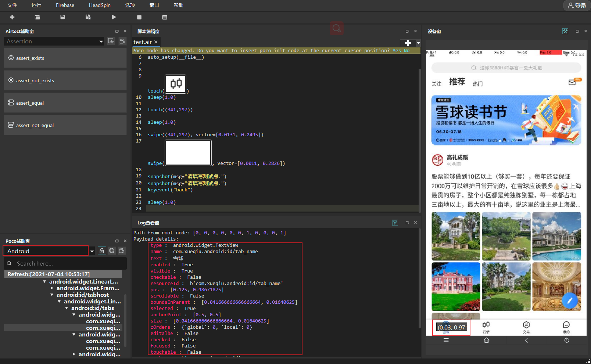Click the Log viewer vertical scrollbar
The height and width of the screenshot is (364, 591).
point(420,278)
